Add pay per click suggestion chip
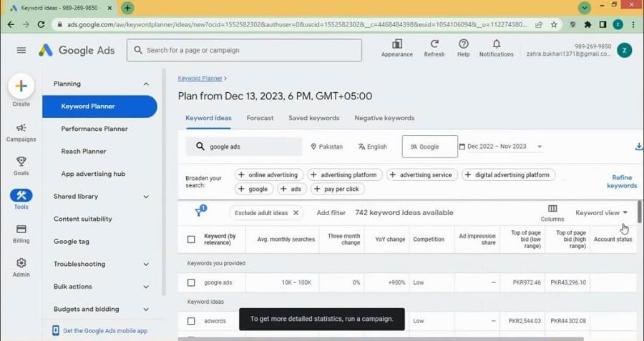This screenshot has height=341, width=644. [338, 189]
